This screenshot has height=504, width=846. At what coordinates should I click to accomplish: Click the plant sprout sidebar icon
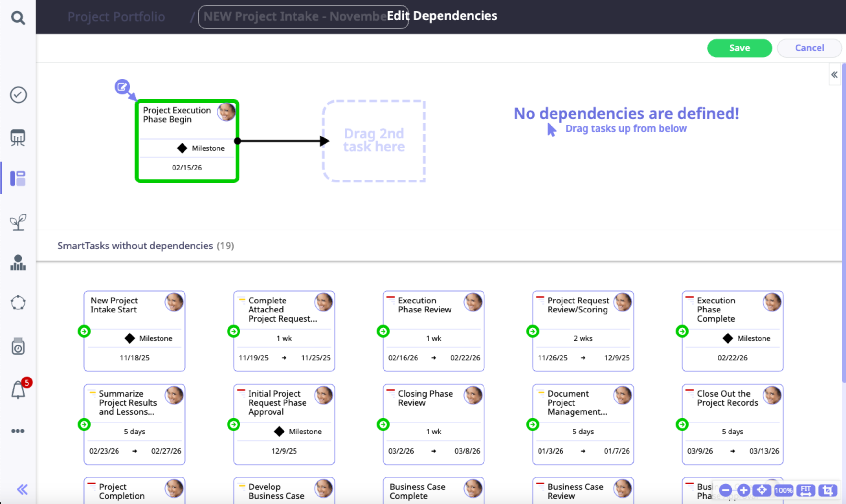coord(18,222)
